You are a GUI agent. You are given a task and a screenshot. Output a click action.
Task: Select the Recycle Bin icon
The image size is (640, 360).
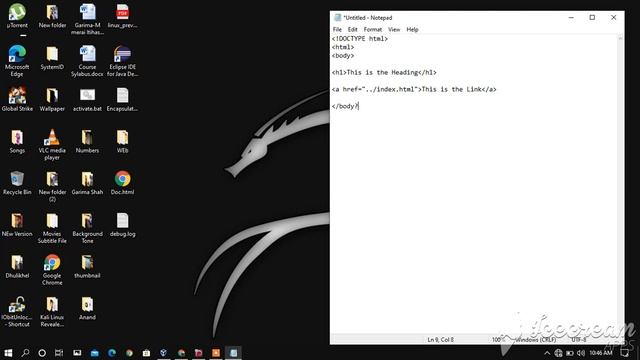pos(17,183)
